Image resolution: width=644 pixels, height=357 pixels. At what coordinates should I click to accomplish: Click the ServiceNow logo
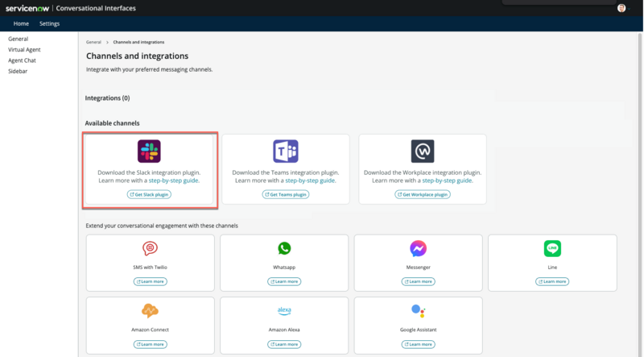point(27,8)
